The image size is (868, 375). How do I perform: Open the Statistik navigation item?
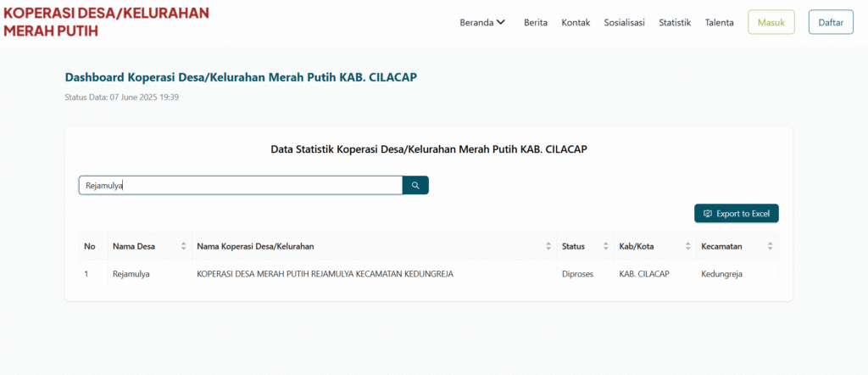675,23
